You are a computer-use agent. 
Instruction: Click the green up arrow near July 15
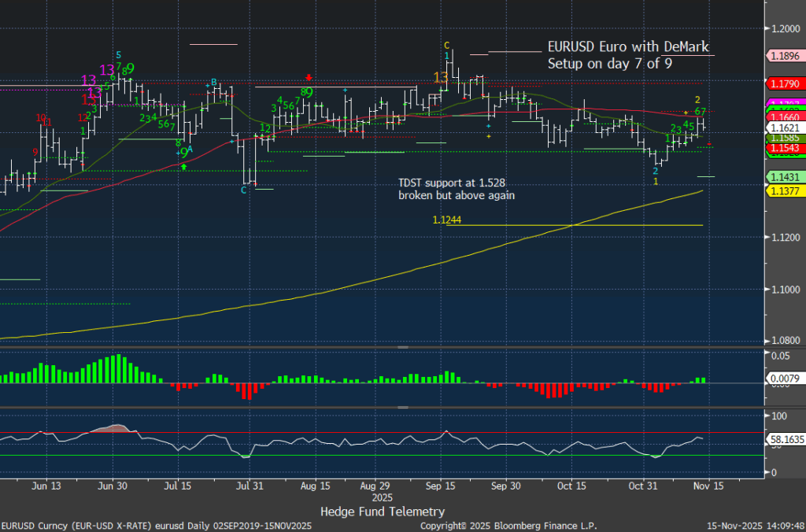183,167
